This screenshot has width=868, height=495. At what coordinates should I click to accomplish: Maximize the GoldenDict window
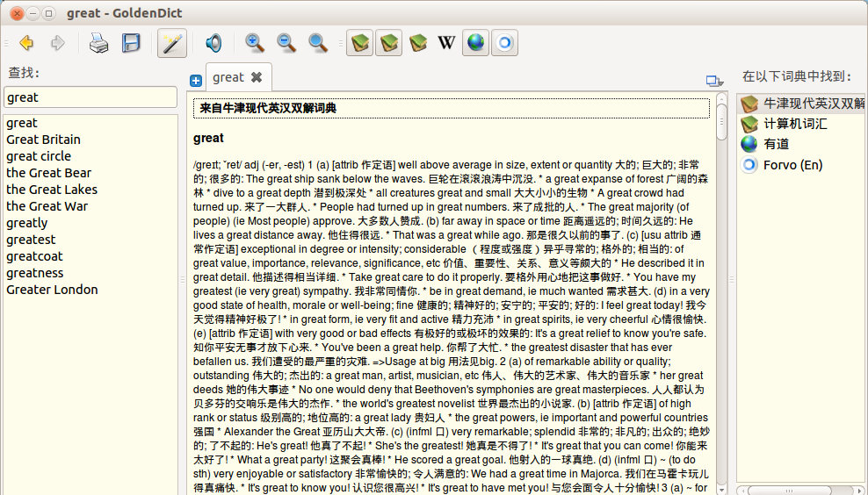point(48,13)
